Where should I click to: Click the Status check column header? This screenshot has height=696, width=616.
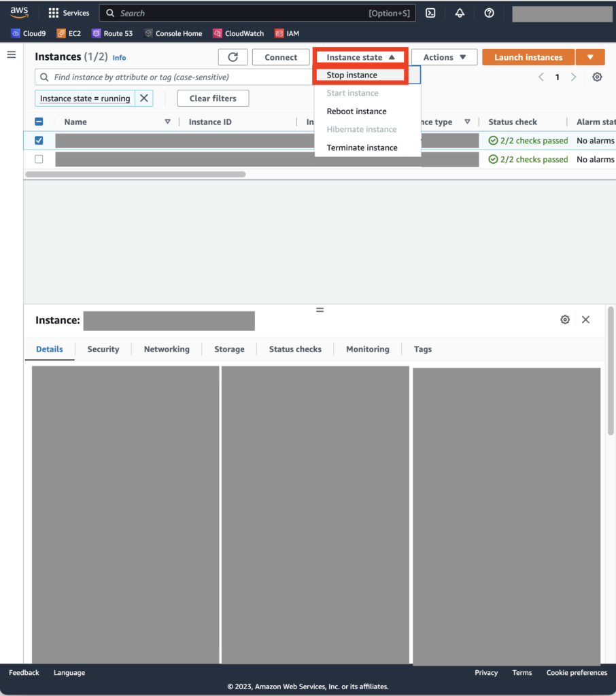(513, 122)
